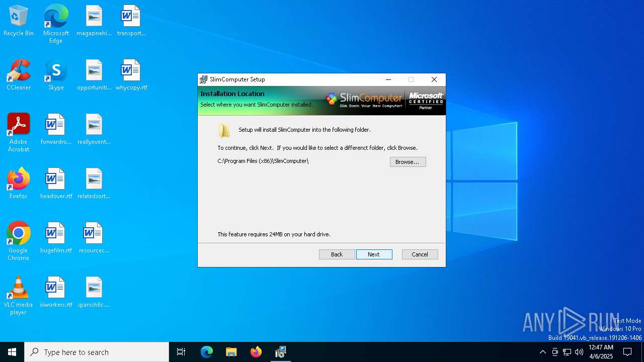Open the network tray icon
Screen dimensions: 644x362
pyautogui.click(x=567, y=352)
